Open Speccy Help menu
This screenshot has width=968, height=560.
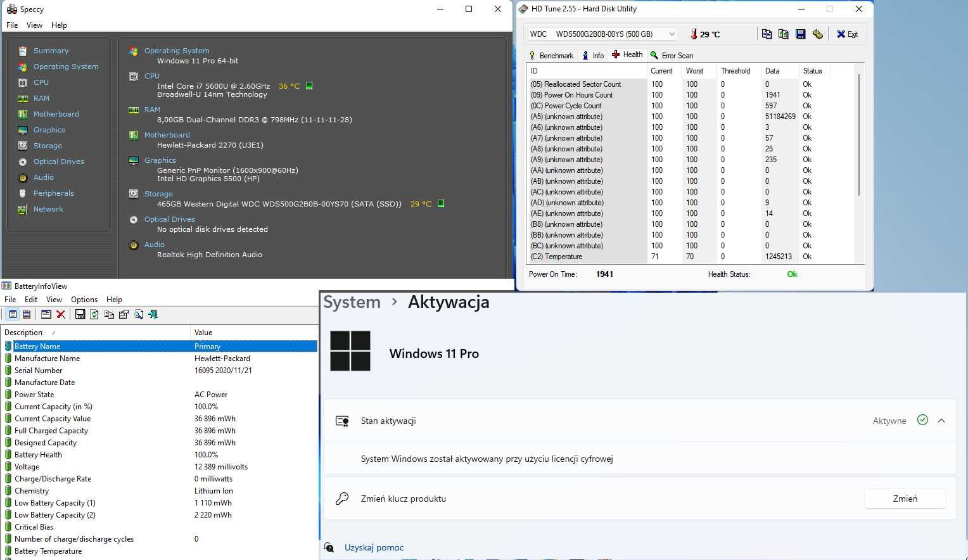click(x=59, y=25)
